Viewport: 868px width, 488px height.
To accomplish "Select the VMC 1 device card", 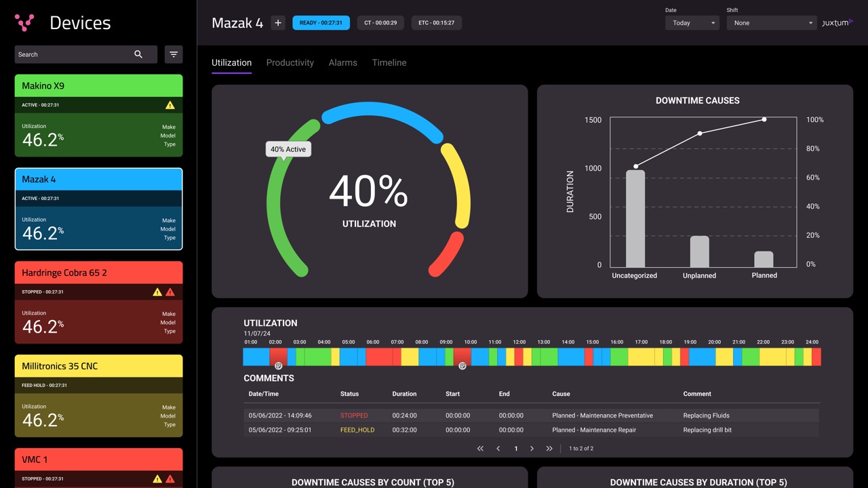I will pos(98,468).
